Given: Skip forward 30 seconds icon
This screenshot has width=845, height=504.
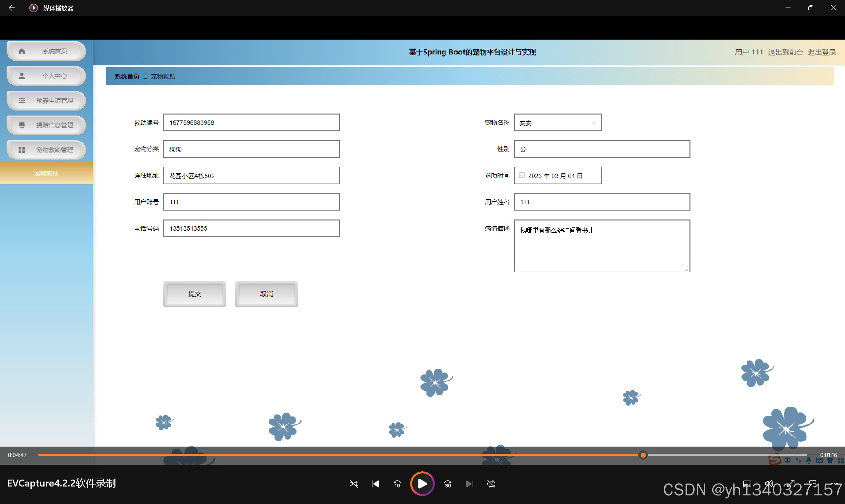Looking at the screenshot, I should (448, 484).
